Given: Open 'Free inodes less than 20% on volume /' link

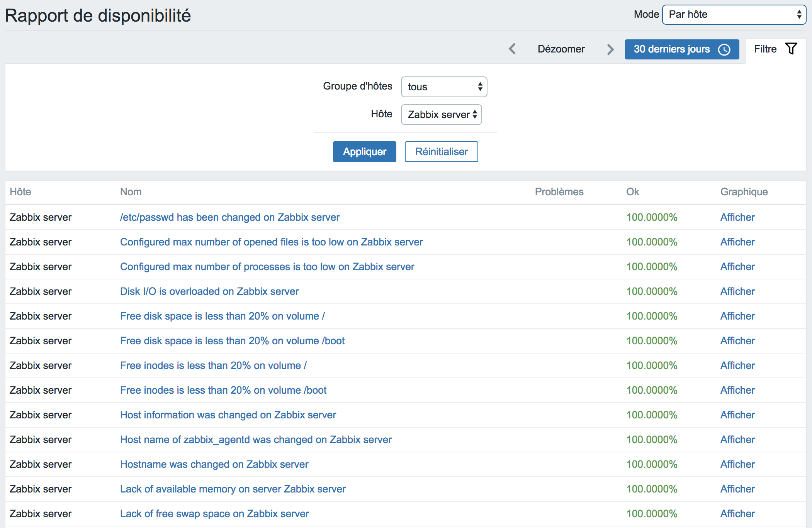Looking at the screenshot, I should [x=213, y=366].
